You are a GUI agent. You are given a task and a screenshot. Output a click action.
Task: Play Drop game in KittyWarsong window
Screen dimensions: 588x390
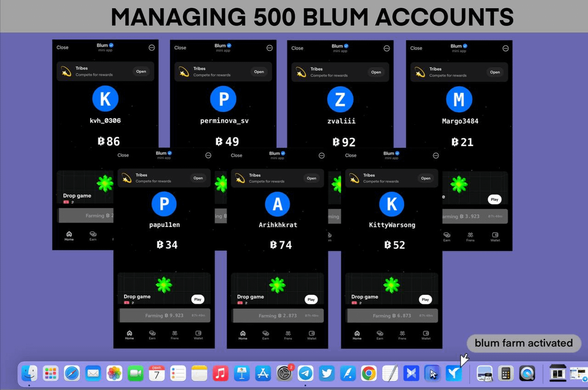[425, 299]
